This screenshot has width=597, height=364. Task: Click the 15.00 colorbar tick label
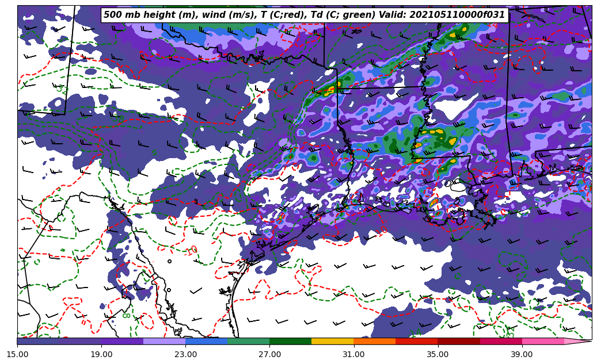click(17, 354)
